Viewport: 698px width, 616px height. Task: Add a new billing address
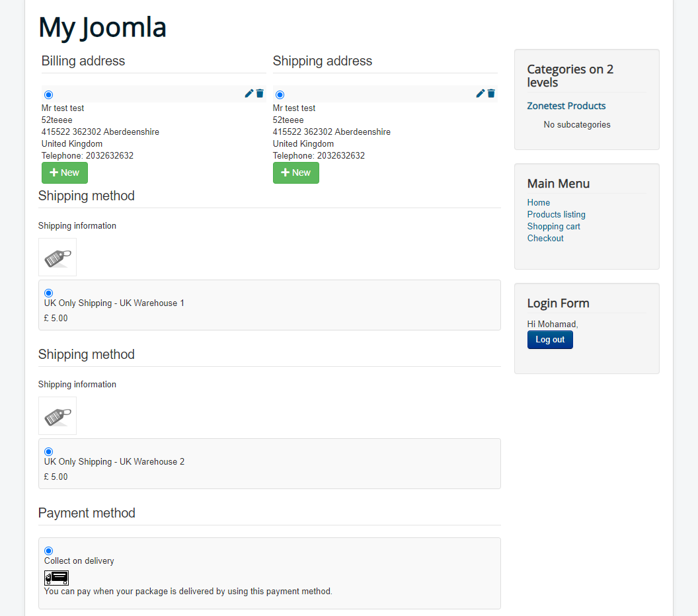coord(65,173)
